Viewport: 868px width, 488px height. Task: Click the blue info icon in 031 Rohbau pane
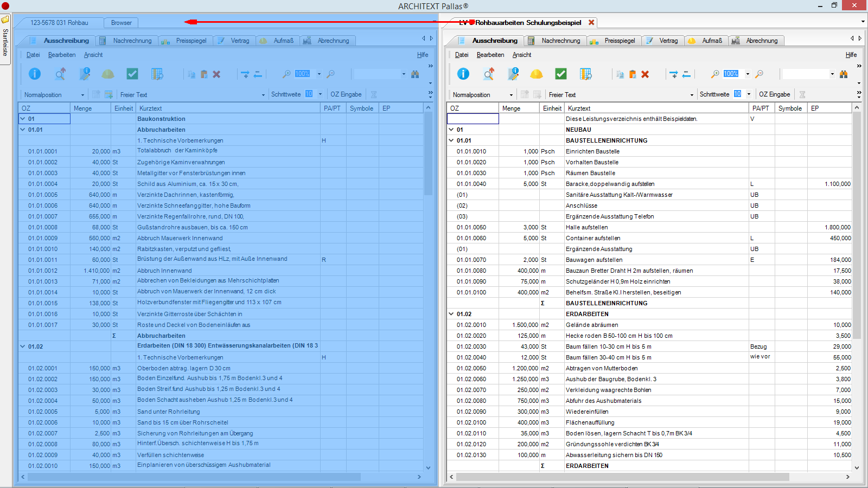point(35,74)
